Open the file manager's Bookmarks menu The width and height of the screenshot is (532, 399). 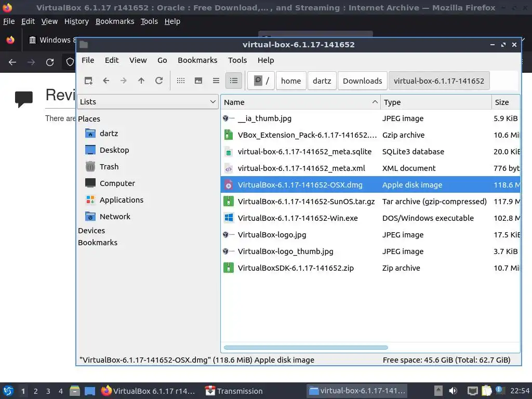coord(197,60)
